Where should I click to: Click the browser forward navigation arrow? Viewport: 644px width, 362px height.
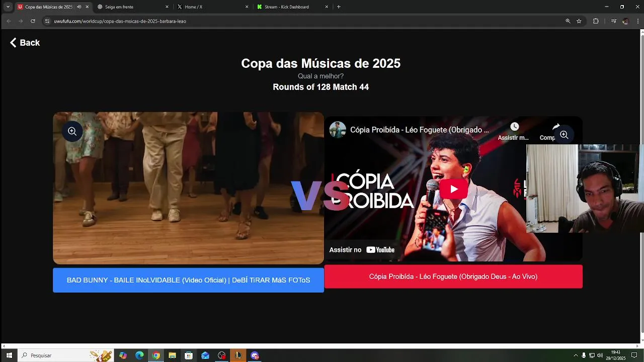coord(21,21)
